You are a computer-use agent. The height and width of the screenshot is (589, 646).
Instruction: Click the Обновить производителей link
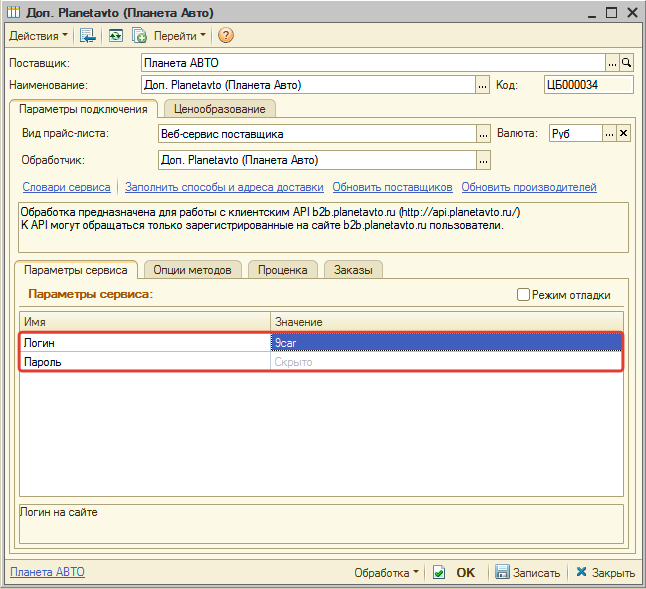pyautogui.click(x=529, y=187)
